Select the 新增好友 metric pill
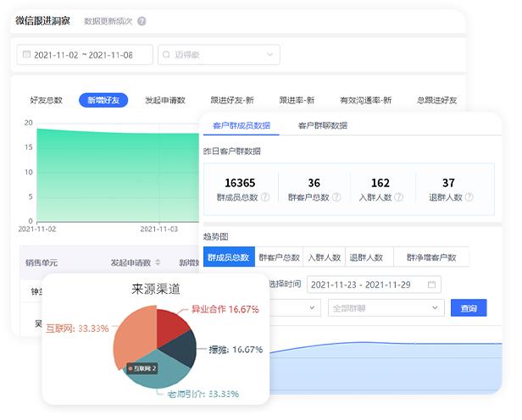The image size is (522, 420). (x=103, y=100)
